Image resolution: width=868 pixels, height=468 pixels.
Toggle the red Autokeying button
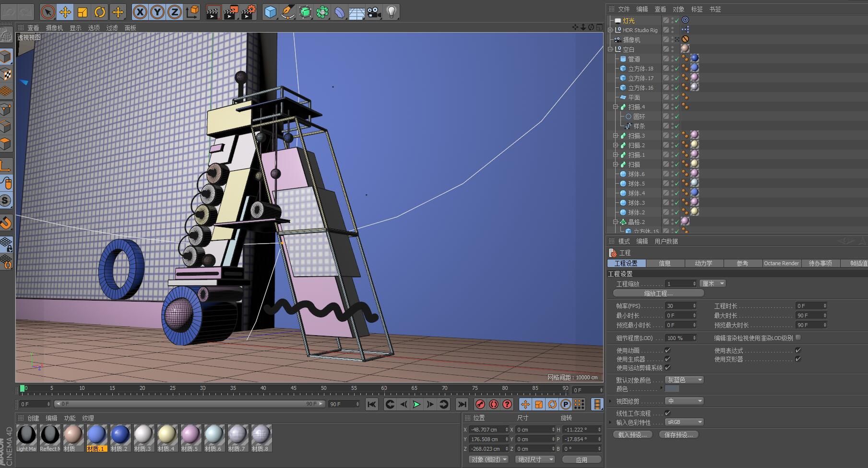pos(494,404)
